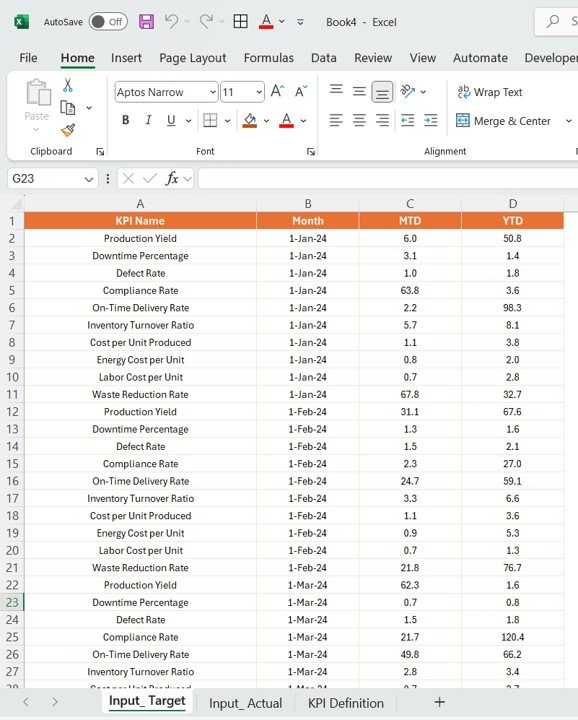Click the next sheet navigation arrow
Image resolution: width=578 pixels, height=720 pixels.
pos(55,702)
